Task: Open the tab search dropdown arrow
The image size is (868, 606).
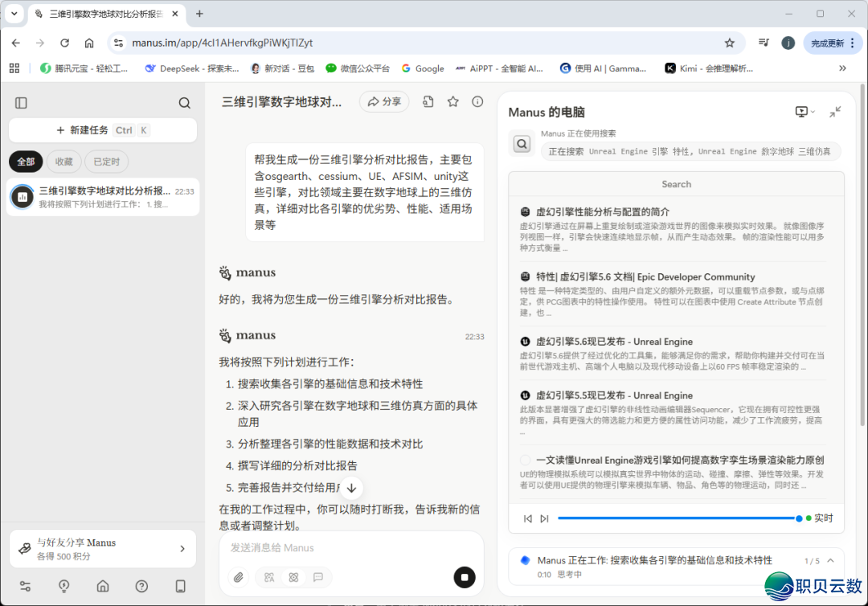Action: tap(14, 14)
